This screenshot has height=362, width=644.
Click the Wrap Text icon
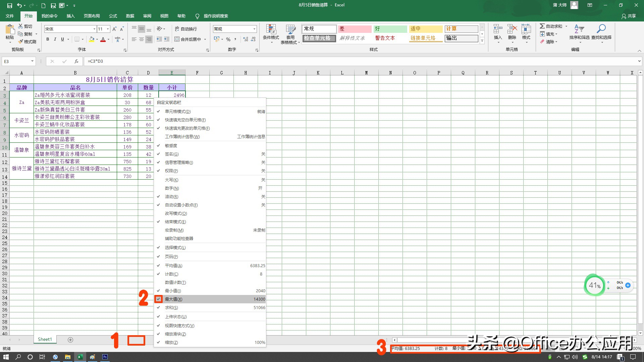click(177, 29)
